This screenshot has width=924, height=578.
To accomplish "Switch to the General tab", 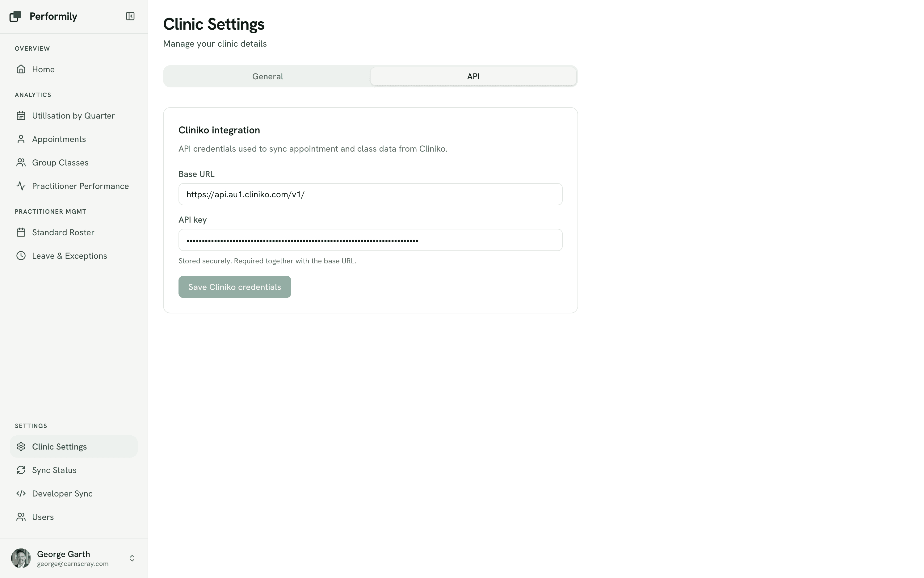I will [268, 76].
